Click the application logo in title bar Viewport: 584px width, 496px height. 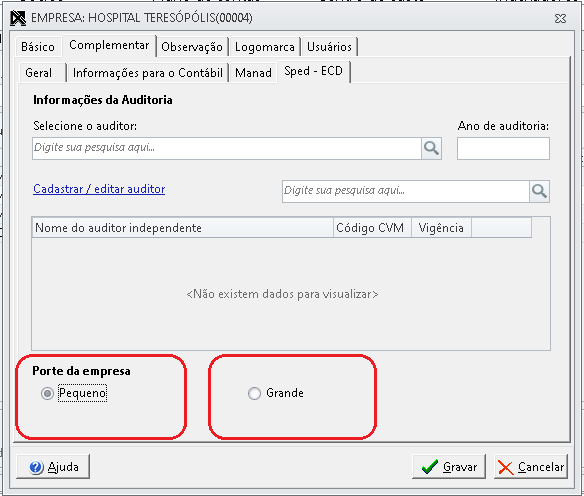tap(18, 18)
